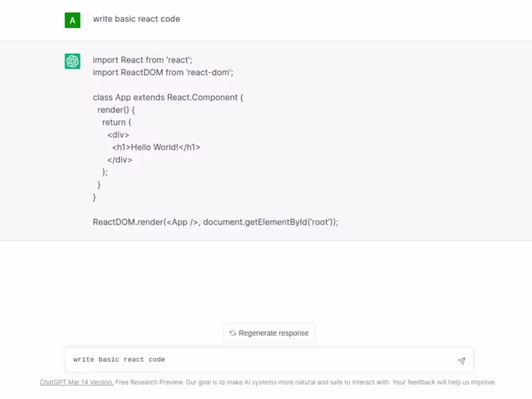Image resolution: width=532 pixels, height=399 pixels.
Task: Click the "return (" code line
Action: coord(117,122)
